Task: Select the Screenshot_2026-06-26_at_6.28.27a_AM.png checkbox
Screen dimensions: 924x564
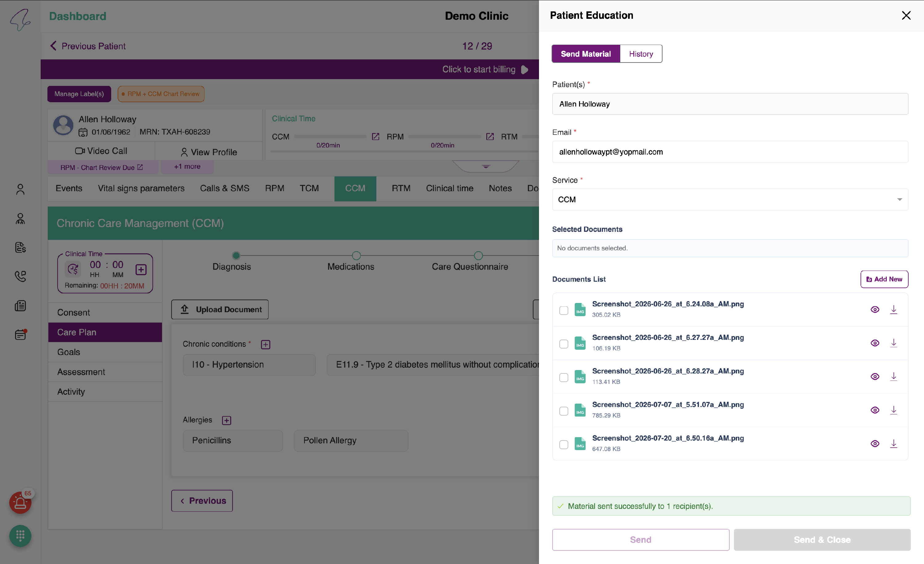Action: coord(564,377)
